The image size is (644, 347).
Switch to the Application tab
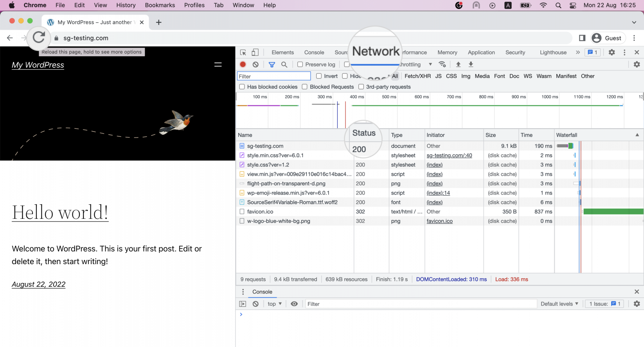pyautogui.click(x=481, y=52)
